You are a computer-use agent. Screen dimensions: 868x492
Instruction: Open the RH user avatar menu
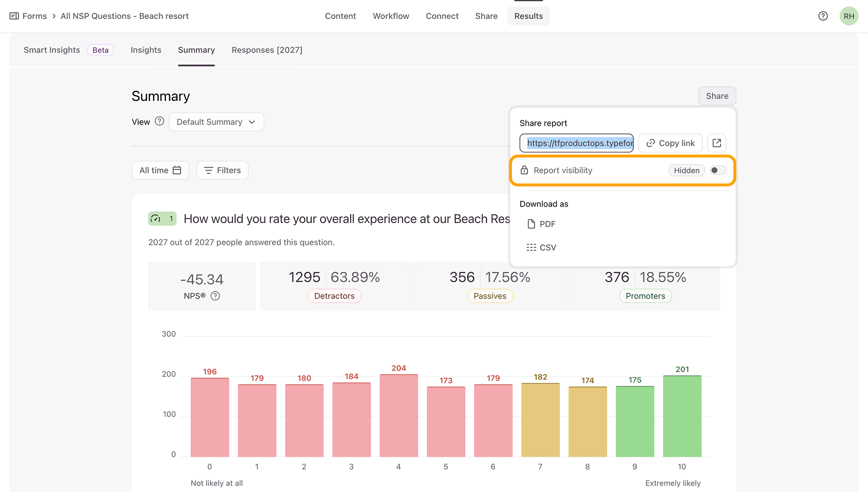pos(849,16)
